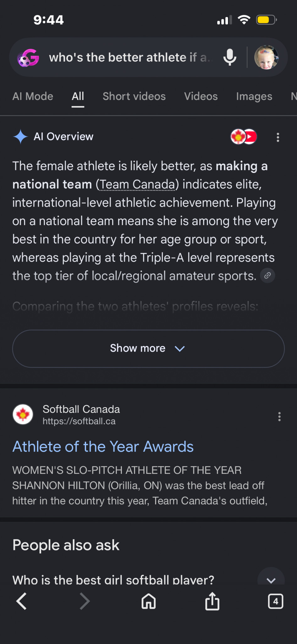Start voice search with microphone icon
The height and width of the screenshot is (644, 297).
229,57
